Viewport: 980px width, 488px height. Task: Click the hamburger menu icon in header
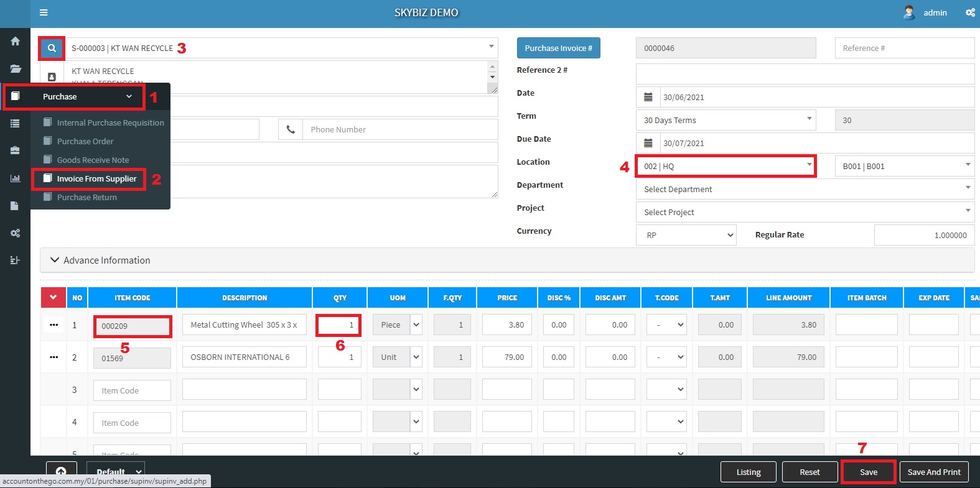point(44,12)
